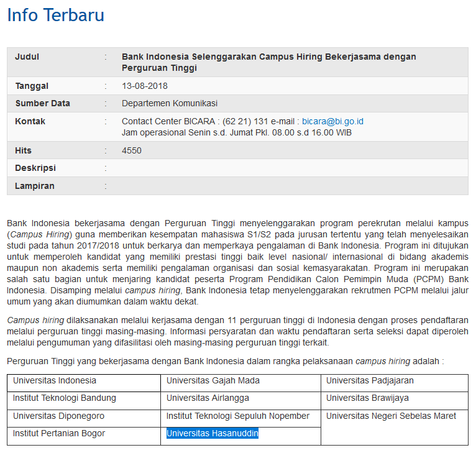Click the Info Terbaru heading
This screenshot has height=458, width=476.
click(x=55, y=15)
